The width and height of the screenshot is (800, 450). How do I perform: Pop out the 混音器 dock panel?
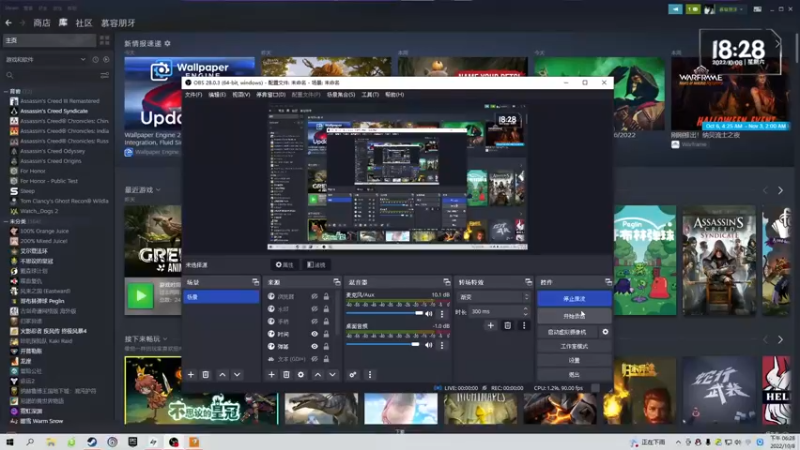tap(447, 282)
